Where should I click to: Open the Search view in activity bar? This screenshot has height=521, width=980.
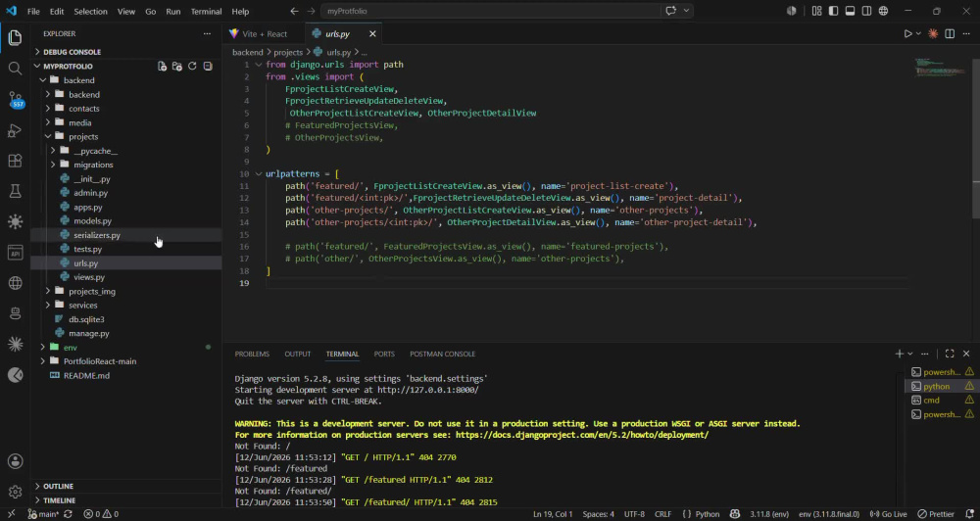tap(15, 69)
